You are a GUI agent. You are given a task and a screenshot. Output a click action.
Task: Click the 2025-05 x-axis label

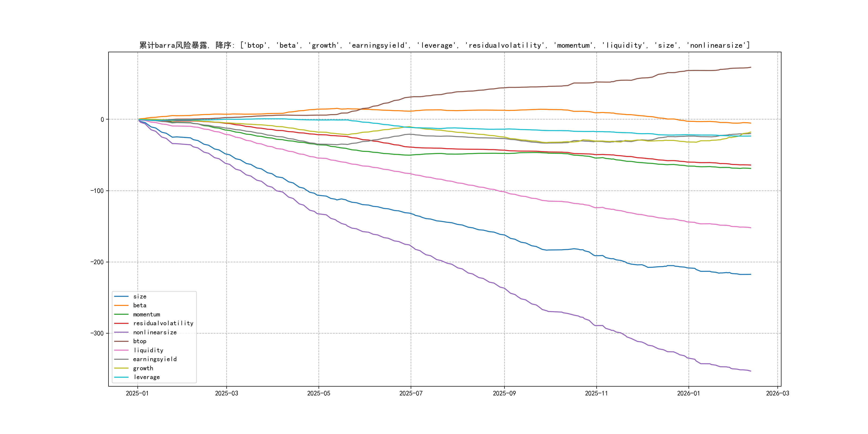[319, 393]
